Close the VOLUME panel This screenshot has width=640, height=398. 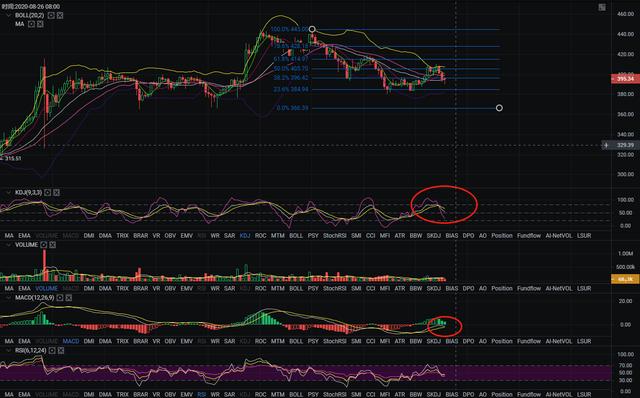[52, 245]
